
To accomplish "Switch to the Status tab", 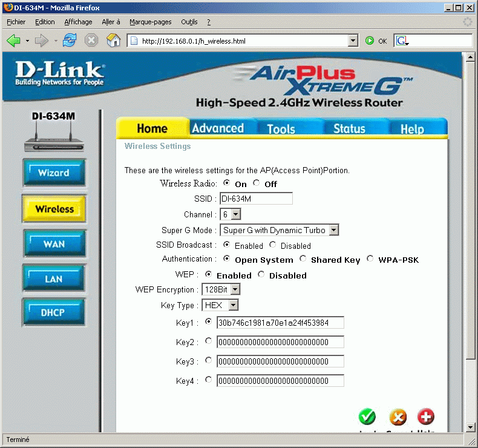I will point(349,129).
